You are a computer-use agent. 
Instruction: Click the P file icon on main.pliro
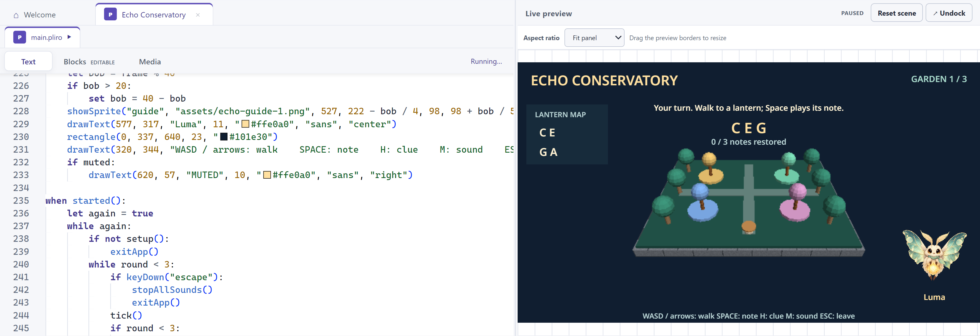click(19, 37)
